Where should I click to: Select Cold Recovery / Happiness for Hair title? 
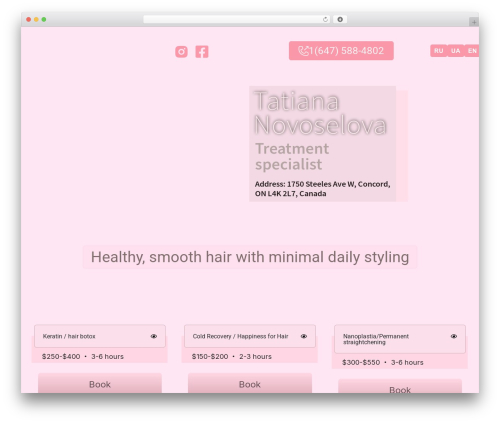(x=240, y=336)
